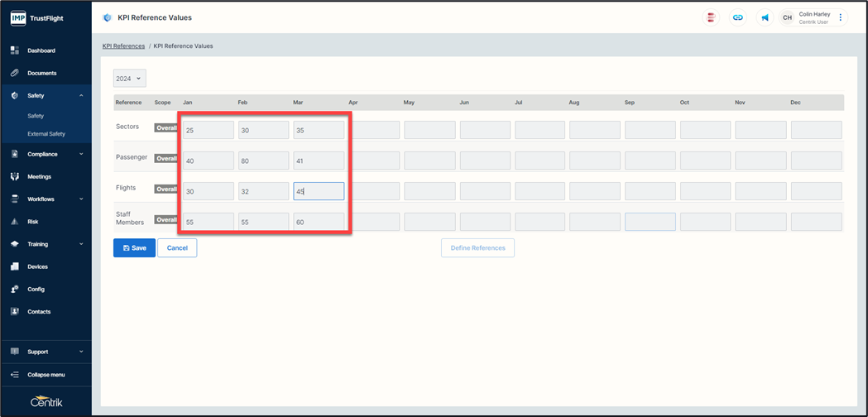Click the empty Passenger December field

pos(817,161)
